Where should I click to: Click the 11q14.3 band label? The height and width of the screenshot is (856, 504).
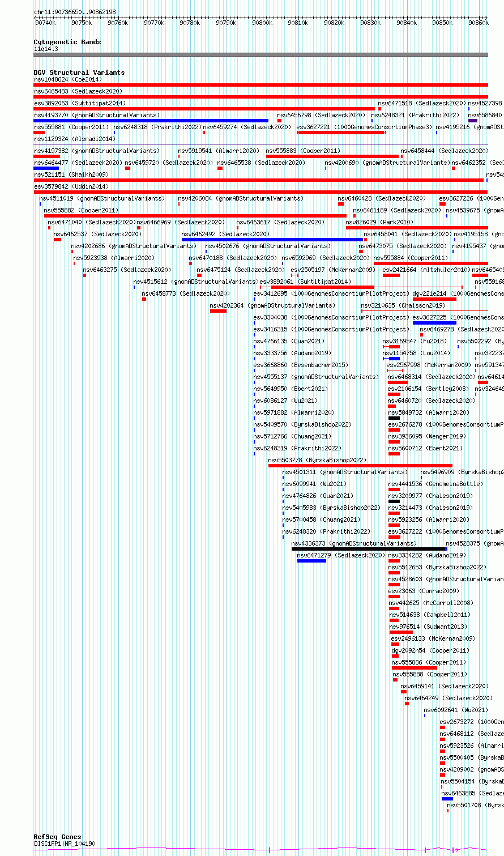[46, 49]
